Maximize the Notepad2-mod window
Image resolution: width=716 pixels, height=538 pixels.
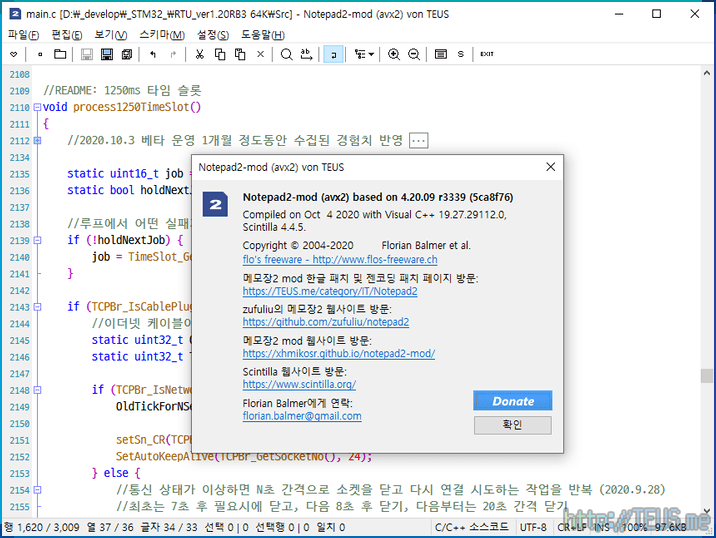[656, 14]
